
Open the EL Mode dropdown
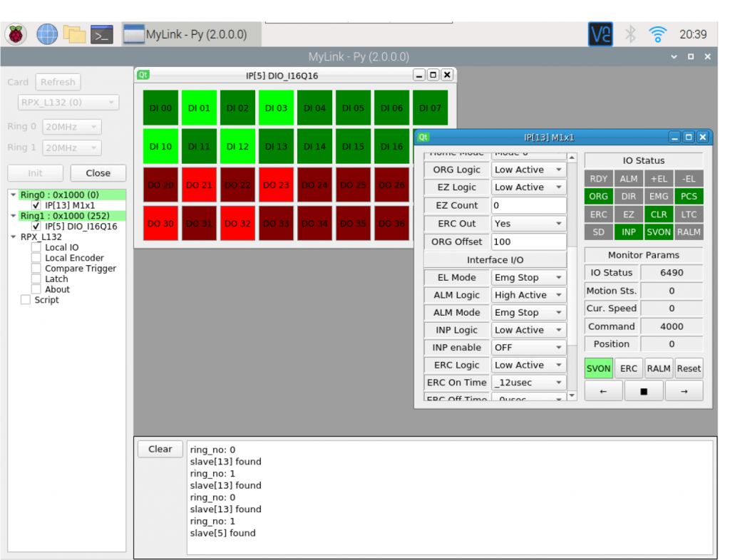pyautogui.click(x=528, y=277)
